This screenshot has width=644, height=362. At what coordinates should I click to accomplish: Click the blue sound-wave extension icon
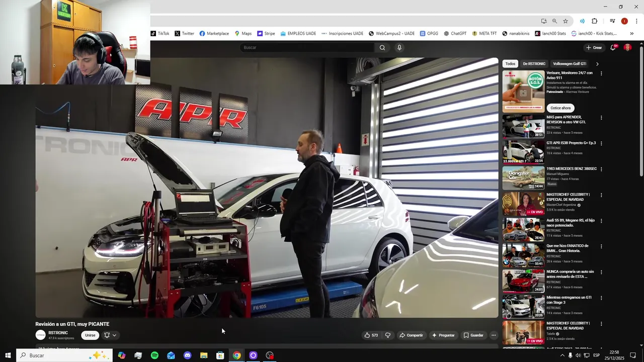[582, 21]
